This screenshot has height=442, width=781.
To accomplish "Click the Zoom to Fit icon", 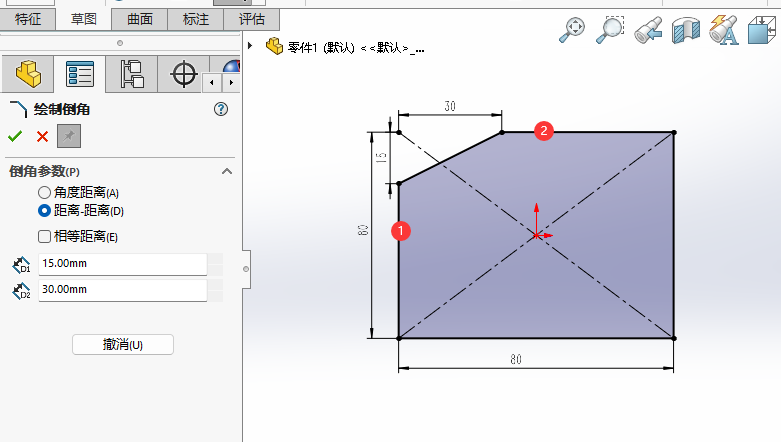I will click(x=572, y=29).
